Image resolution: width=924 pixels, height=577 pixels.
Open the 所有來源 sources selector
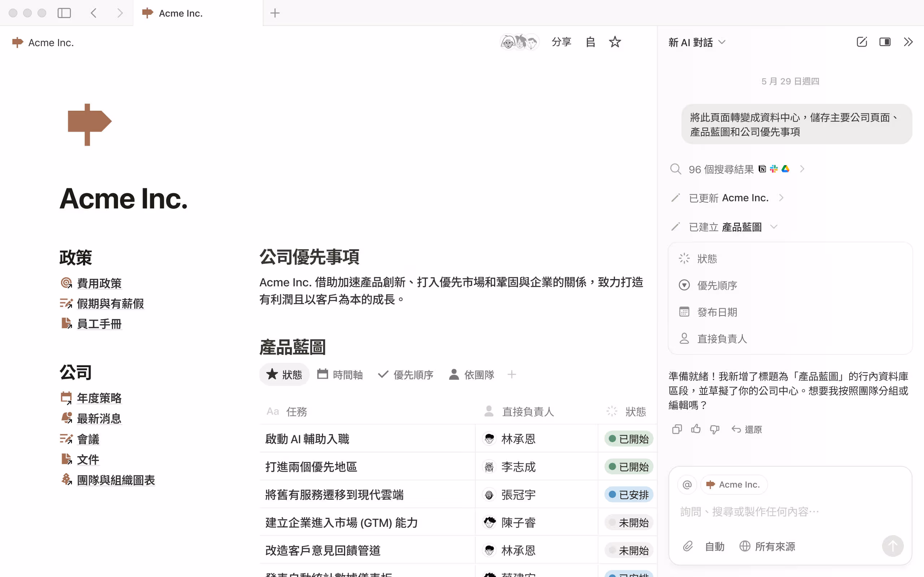tap(767, 546)
